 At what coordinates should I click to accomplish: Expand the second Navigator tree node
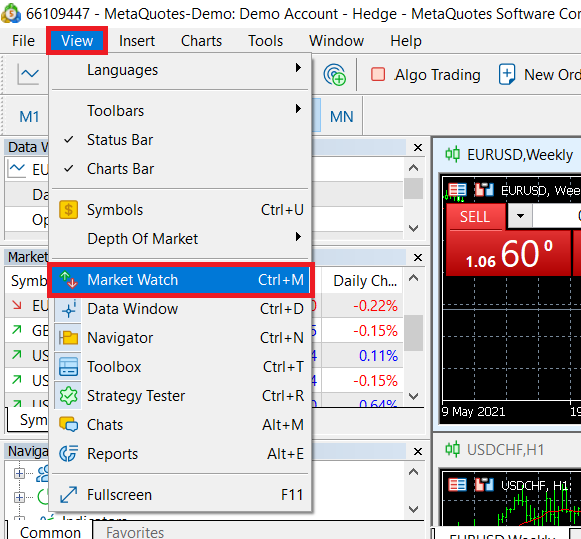click(x=19, y=497)
